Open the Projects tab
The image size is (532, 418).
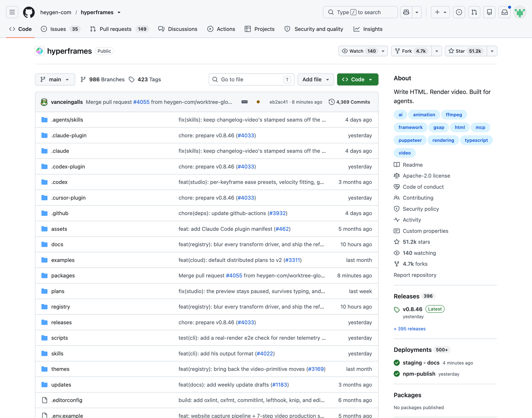point(260,29)
